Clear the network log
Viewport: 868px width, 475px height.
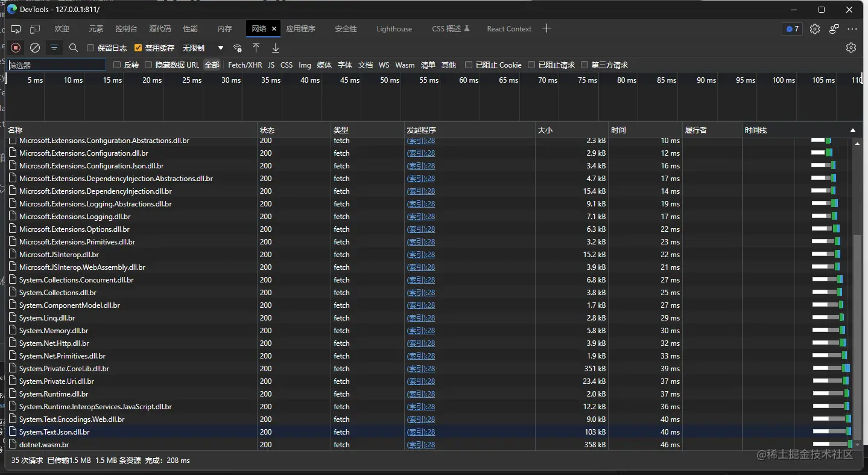35,48
